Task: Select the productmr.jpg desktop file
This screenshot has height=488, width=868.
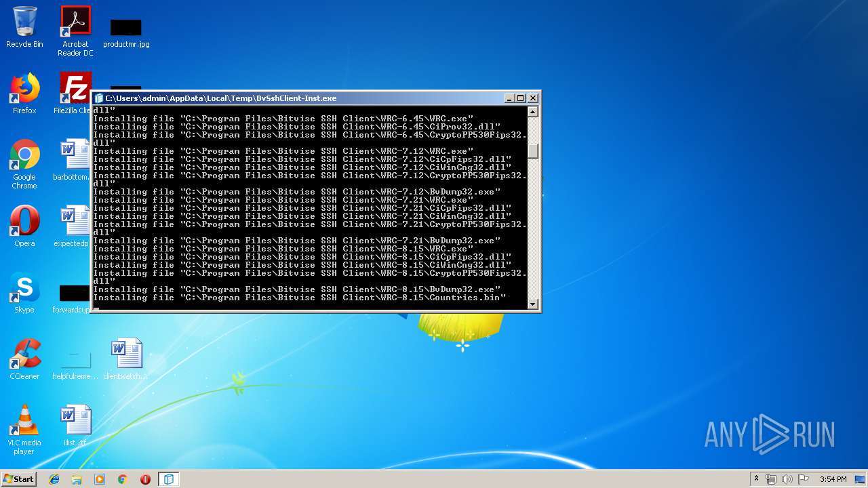Action: (x=126, y=33)
